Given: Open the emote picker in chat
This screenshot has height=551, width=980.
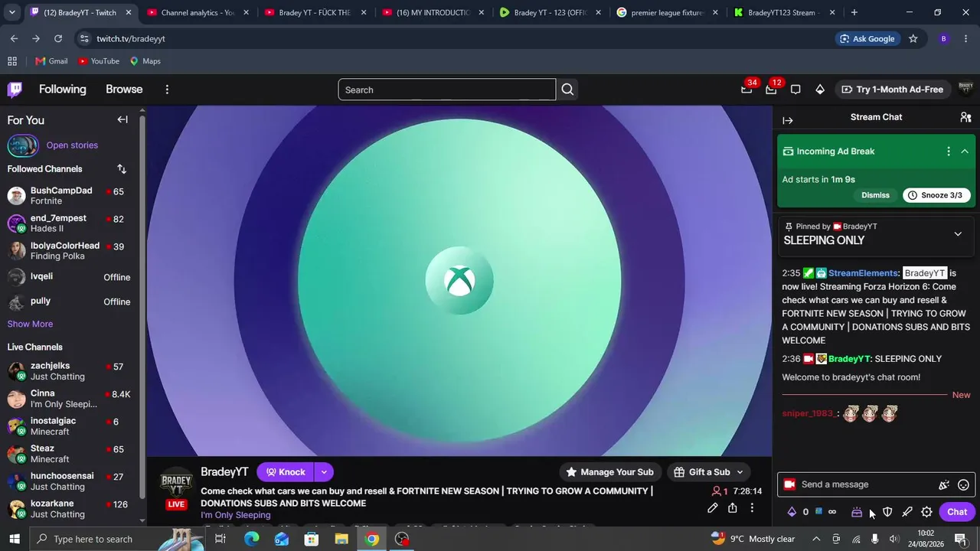Looking at the screenshot, I should pyautogui.click(x=964, y=484).
